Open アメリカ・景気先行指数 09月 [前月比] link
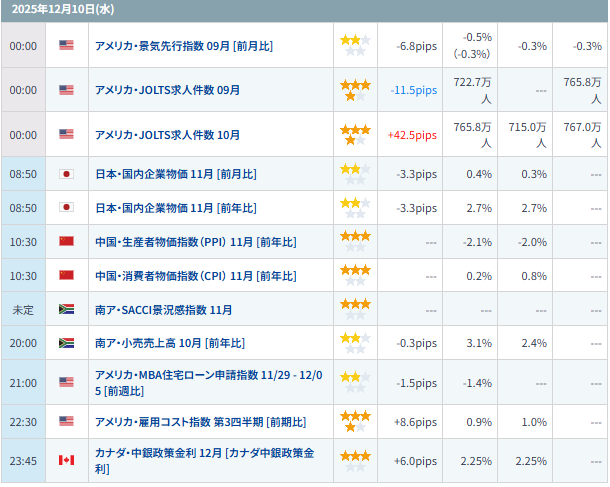 pyautogui.click(x=183, y=46)
